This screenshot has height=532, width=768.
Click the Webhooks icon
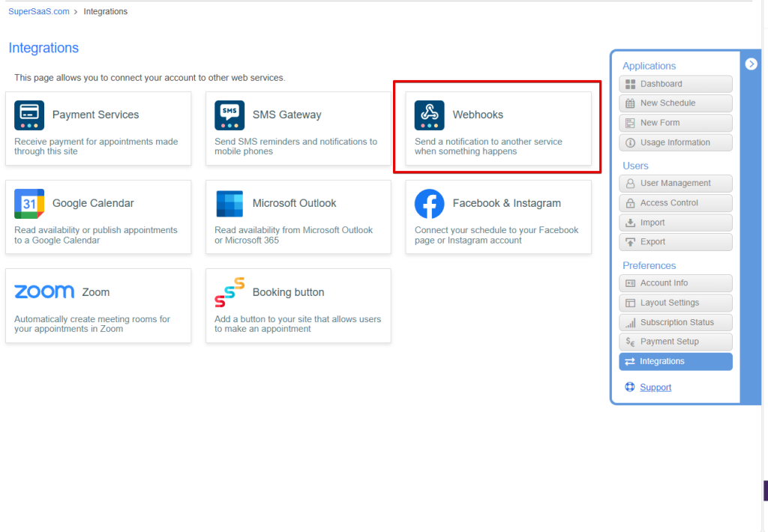(429, 115)
